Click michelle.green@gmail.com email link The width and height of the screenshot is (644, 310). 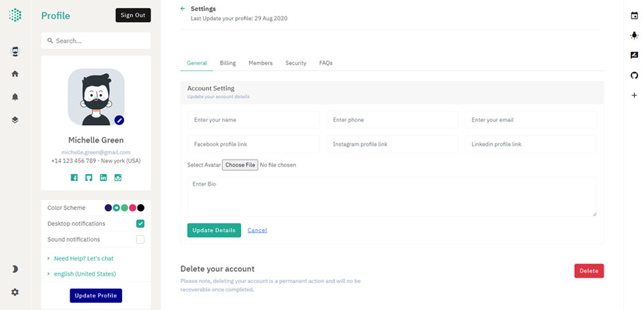96,152
